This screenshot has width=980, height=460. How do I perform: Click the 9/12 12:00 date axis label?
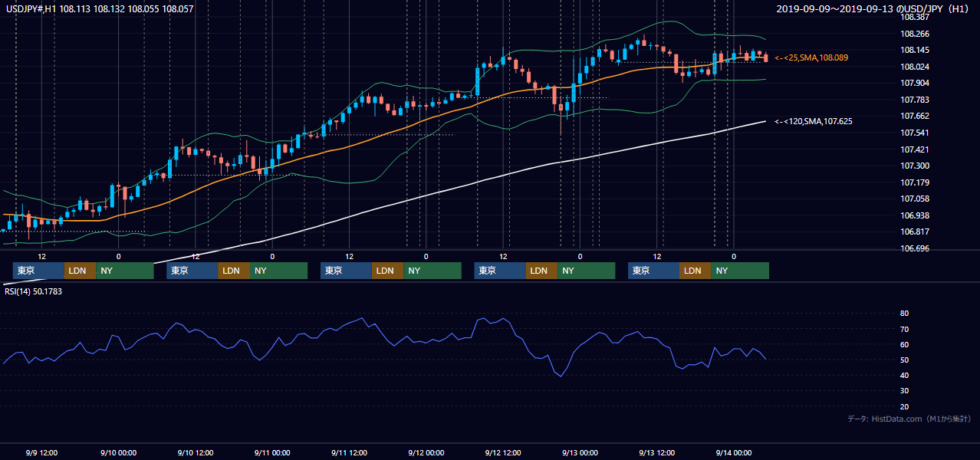[503, 452]
